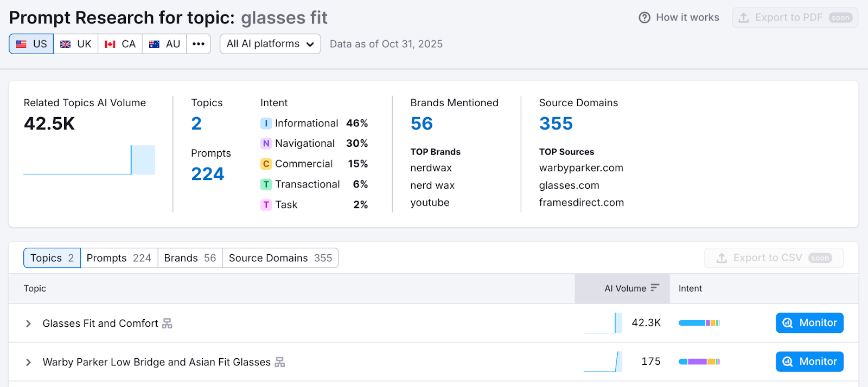Click the Transactional intent badge icon
The height and width of the screenshot is (387, 868).
pyautogui.click(x=266, y=184)
